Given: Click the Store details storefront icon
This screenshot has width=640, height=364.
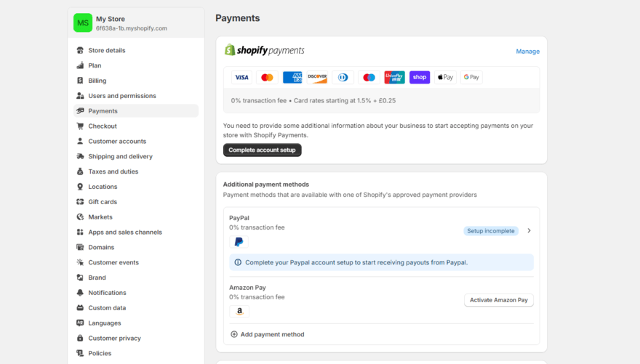Looking at the screenshot, I should click(80, 50).
